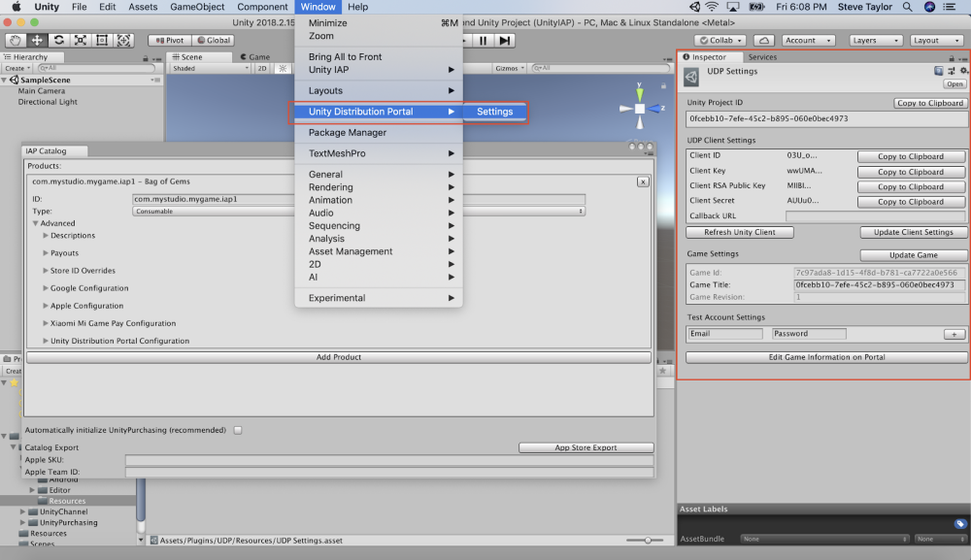The image size is (971, 560).
Task: Expand Store ID Overrides section
Action: click(46, 271)
